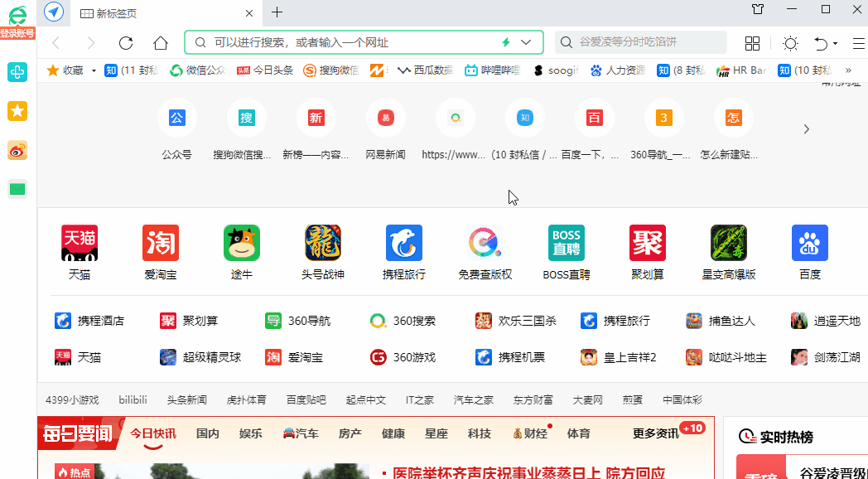
Task: Expand the undo closed tab dropdown
Action: [836, 44]
